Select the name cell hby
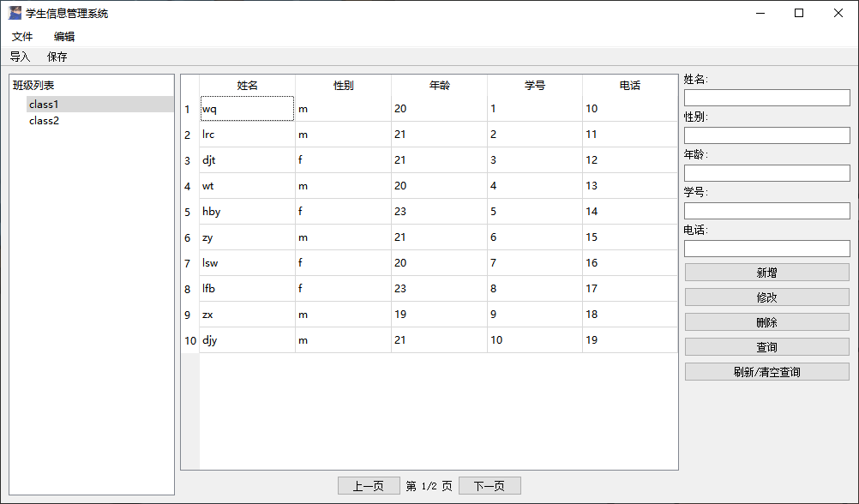The height and width of the screenshot is (504, 859). tap(248, 212)
